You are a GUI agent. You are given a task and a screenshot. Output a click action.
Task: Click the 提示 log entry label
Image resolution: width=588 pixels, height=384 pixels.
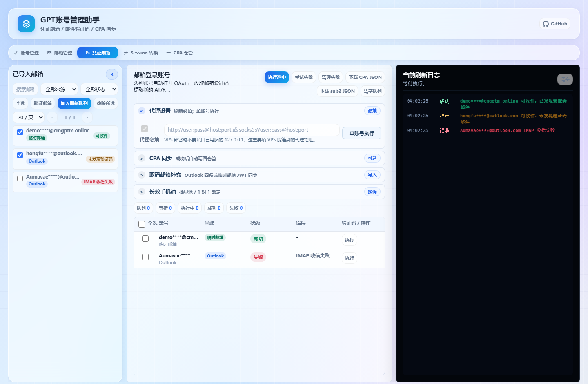click(x=444, y=116)
